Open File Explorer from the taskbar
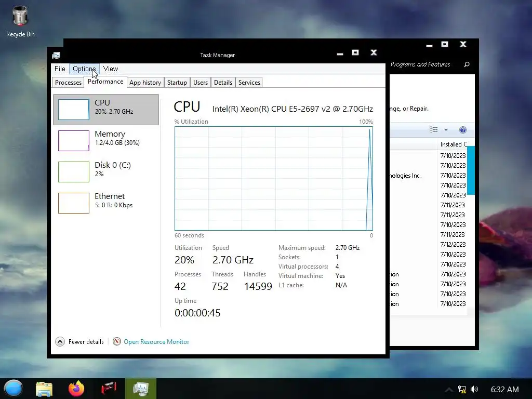Image resolution: width=532 pixels, height=399 pixels. coord(44,389)
